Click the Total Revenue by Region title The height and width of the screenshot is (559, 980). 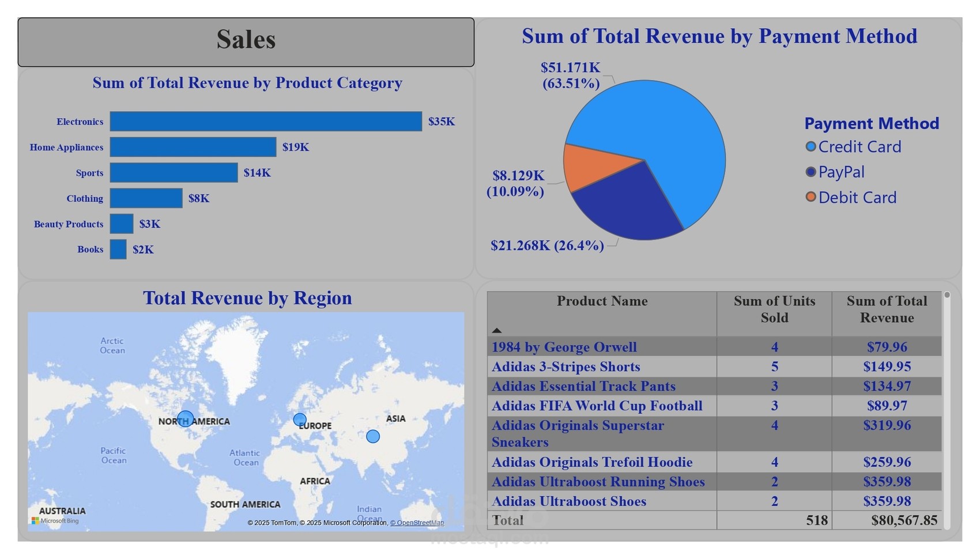point(247,298)
